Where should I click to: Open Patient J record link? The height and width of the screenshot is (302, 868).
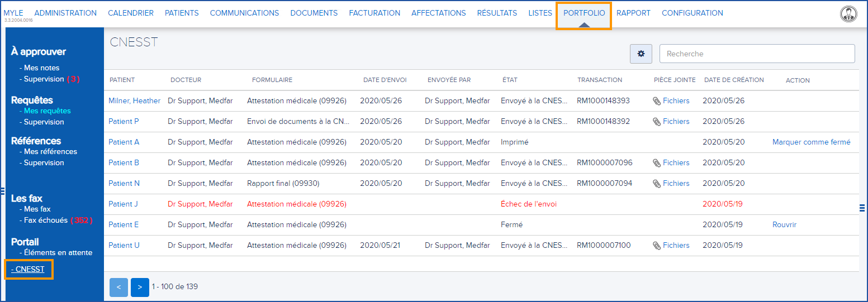coord(123,204)
